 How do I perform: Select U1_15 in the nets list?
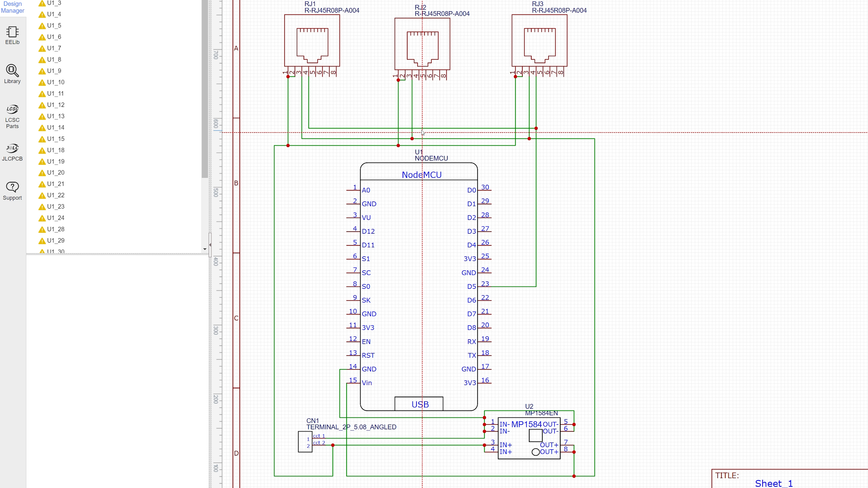click(x=56, y=139)
